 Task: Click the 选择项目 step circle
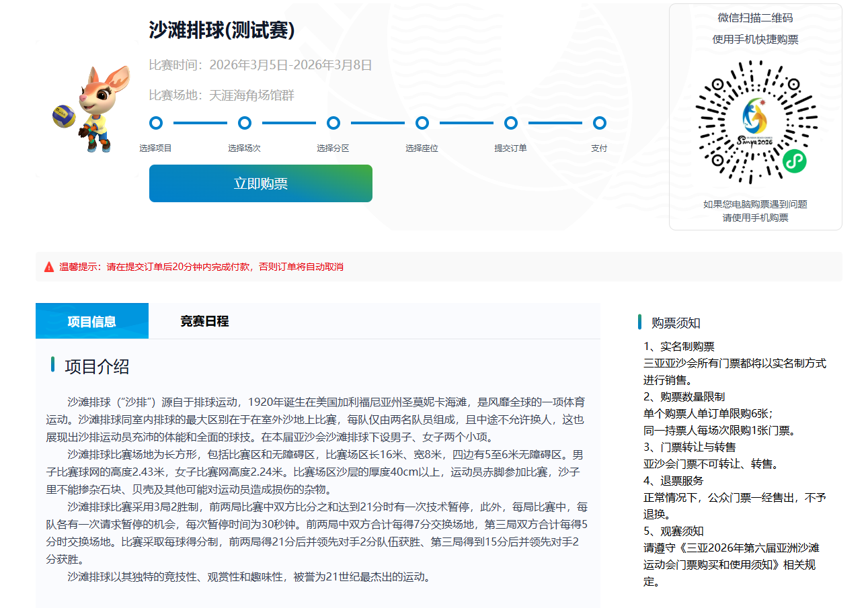[x=155, y=123]
